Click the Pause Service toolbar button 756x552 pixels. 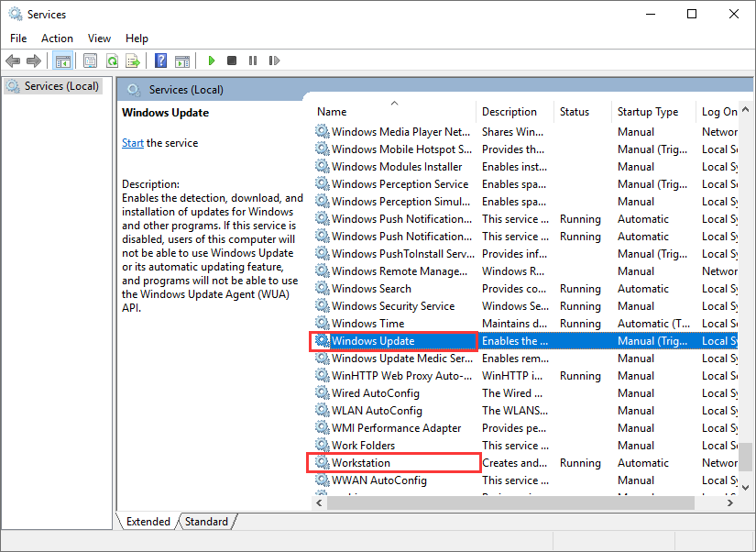(253, 61)
